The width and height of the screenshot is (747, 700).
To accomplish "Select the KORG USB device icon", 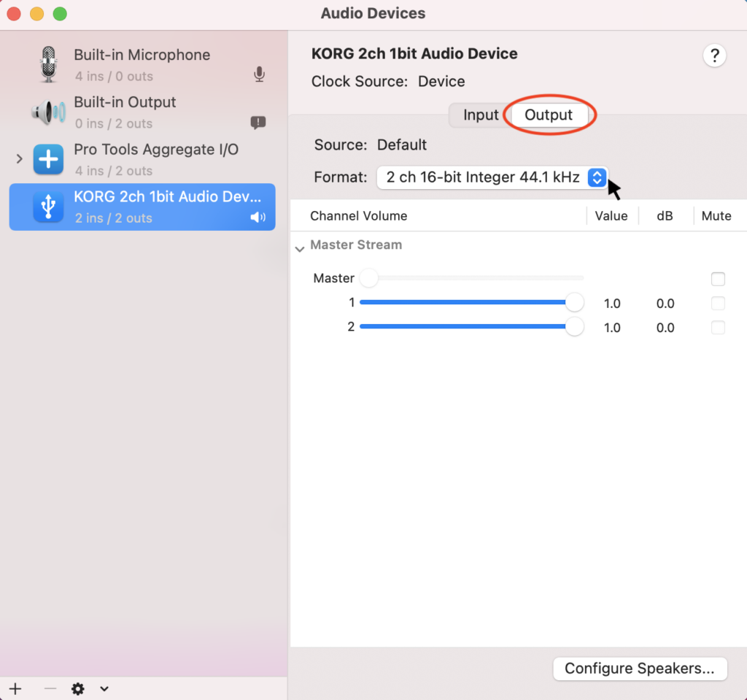I will pos(47,207).
